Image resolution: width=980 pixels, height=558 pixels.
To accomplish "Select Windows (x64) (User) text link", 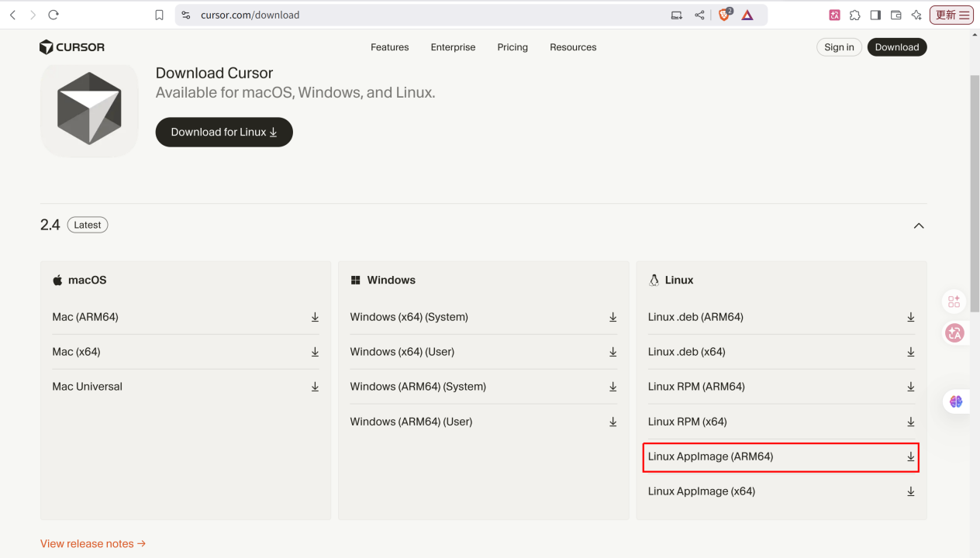I will pos(402,352).
